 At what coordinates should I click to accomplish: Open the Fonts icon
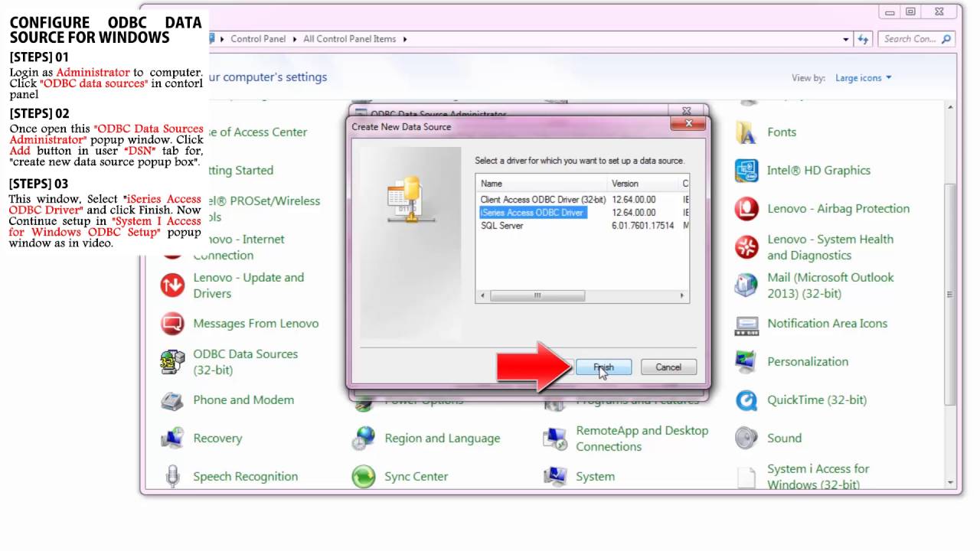(x=746, y=132)
